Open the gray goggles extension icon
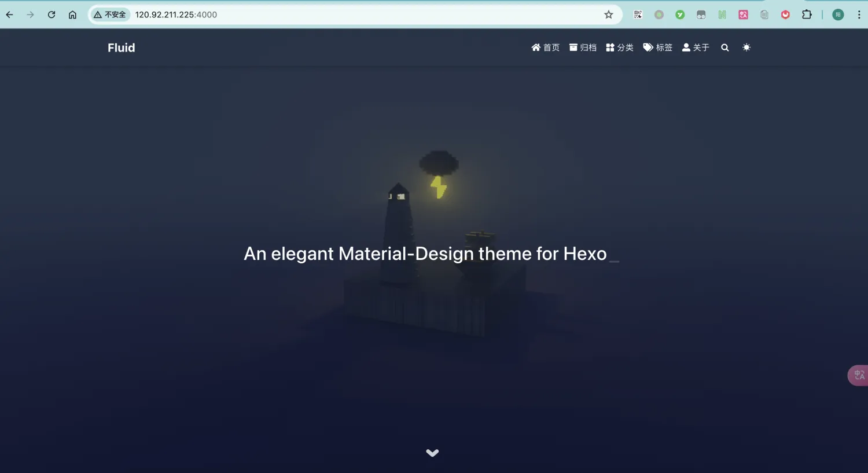Viewport: 868px width, 473px height. coord(701,14)
